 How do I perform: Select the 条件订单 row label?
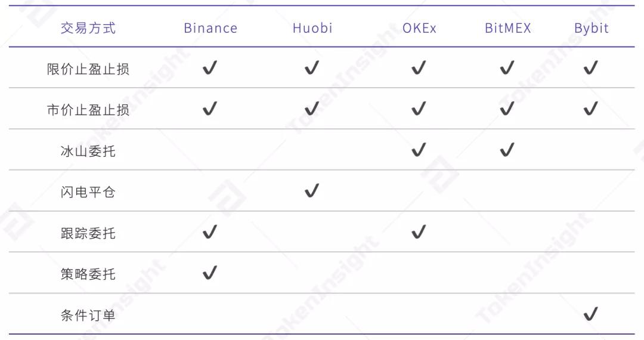pos(88,315)
